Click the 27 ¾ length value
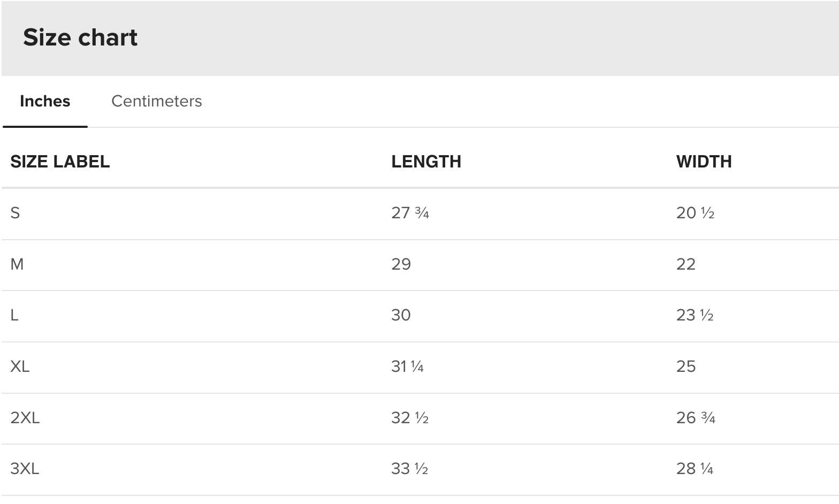The height and width of the screenshot is (504, 839). pos(410,213)
